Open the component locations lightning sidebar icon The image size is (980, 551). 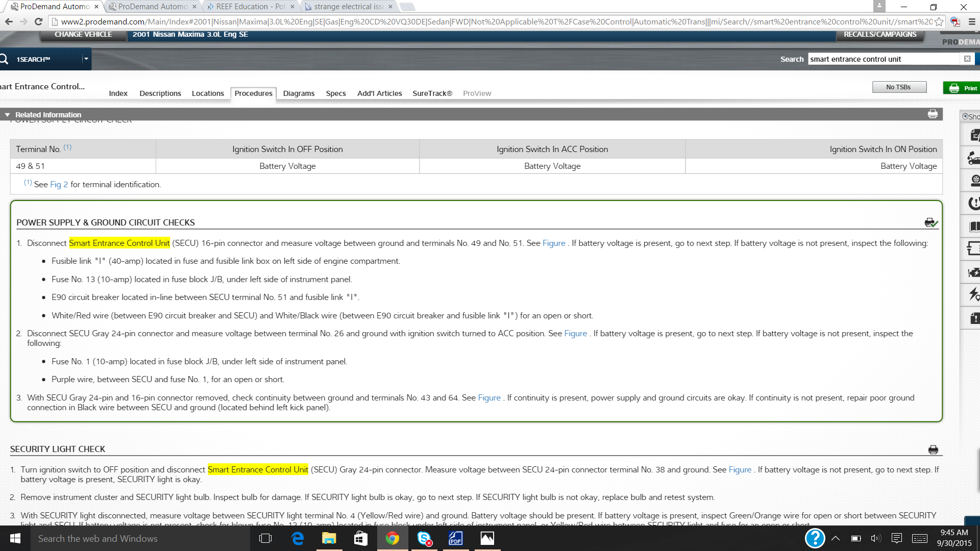(974, 294)
